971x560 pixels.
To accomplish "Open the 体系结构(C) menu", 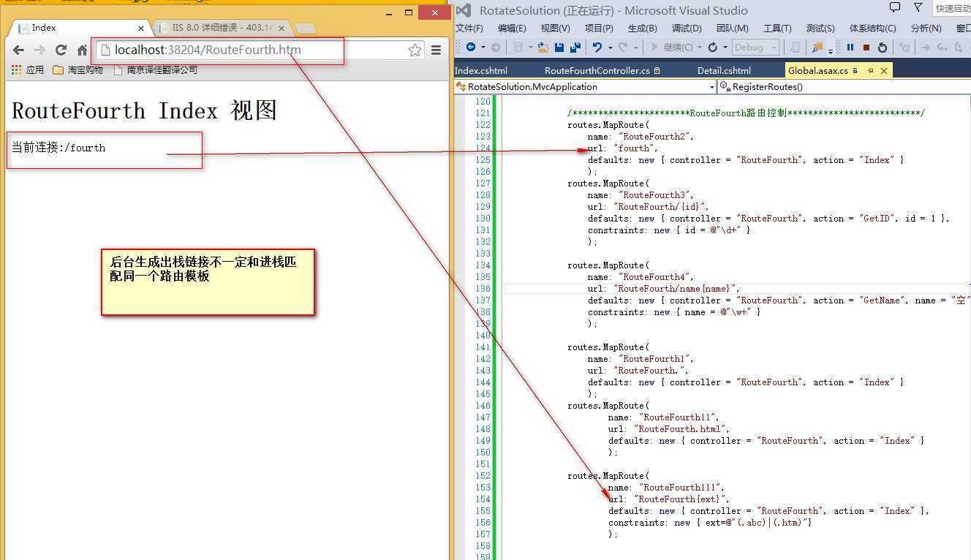I will 872,28.
